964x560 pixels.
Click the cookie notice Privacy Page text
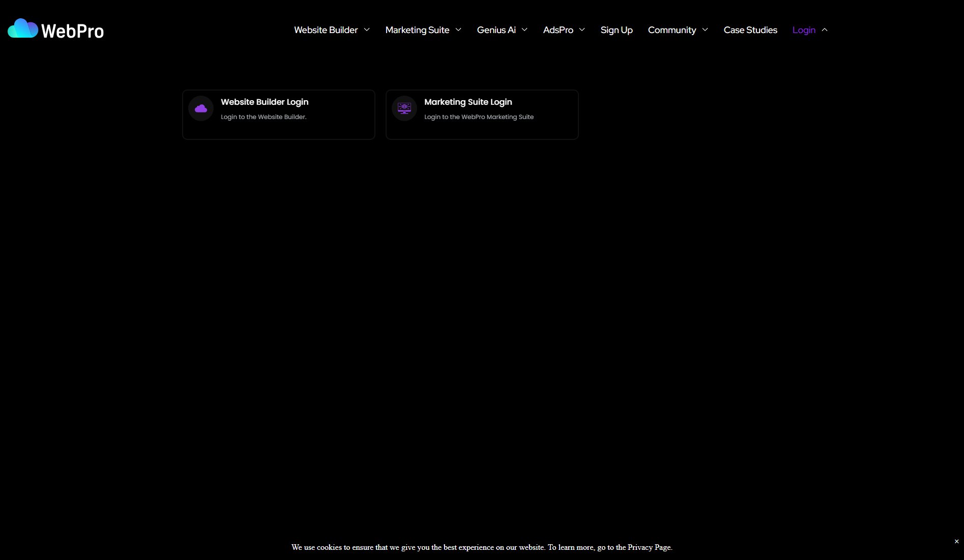pos(649,547)
